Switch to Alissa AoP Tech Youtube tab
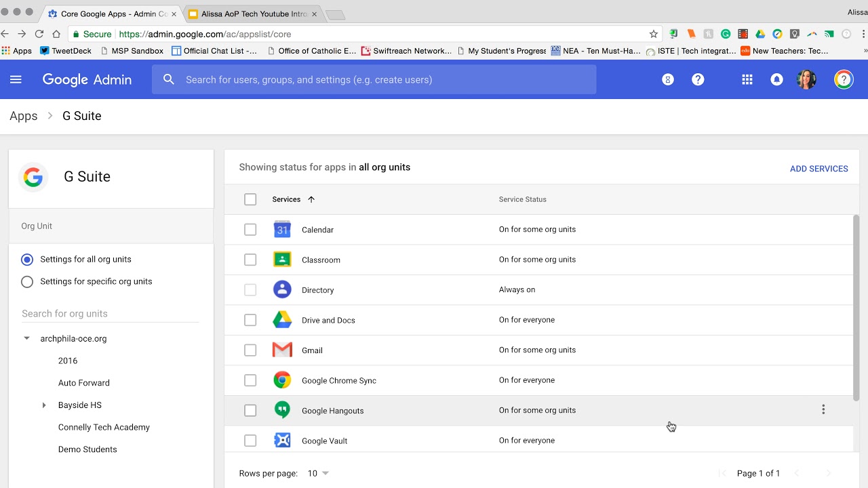 coord(254,14)
